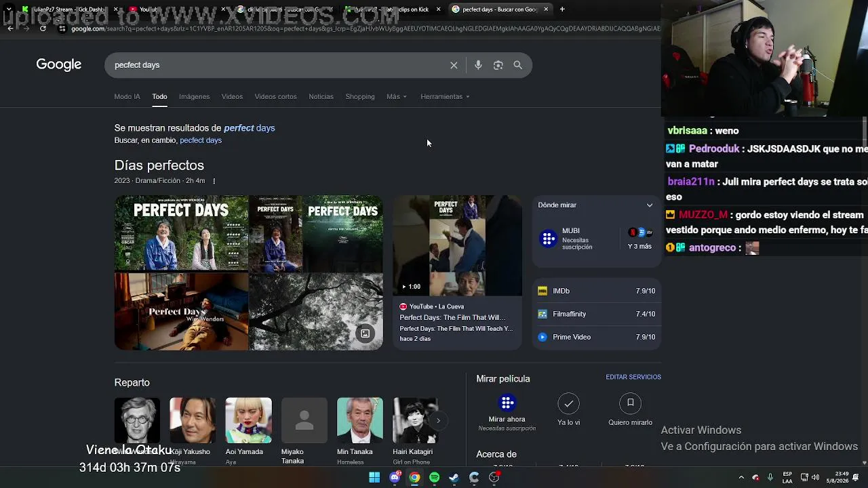
Task: Show next cast members with the arrow
Action: 438,421
